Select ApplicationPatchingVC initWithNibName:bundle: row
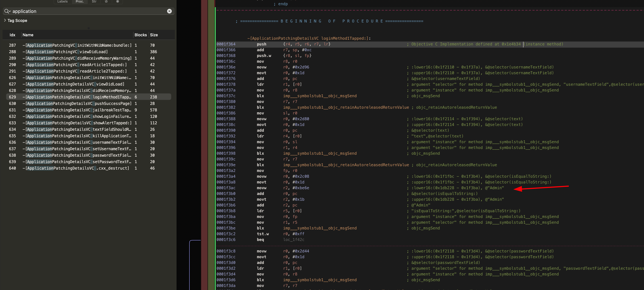The image size is (644, 290). [88, 45]
